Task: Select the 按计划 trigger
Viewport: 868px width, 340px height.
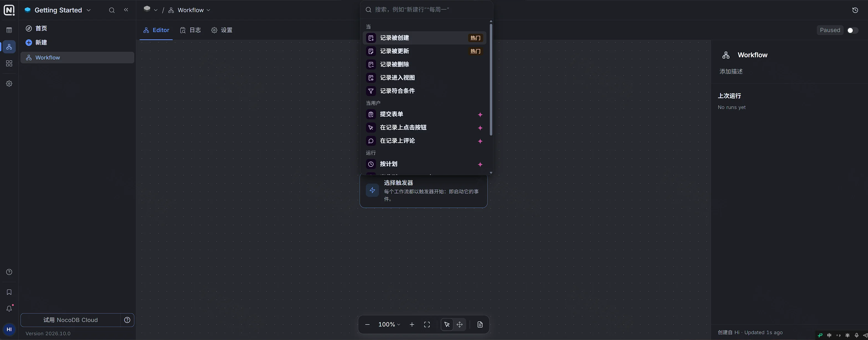Action: [424, 164]
